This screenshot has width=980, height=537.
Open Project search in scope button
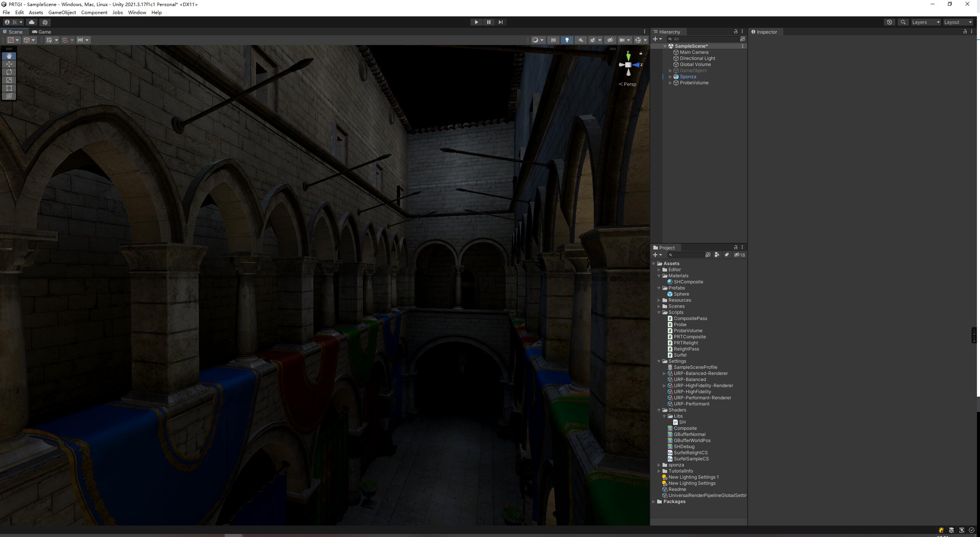pos(708,255)
